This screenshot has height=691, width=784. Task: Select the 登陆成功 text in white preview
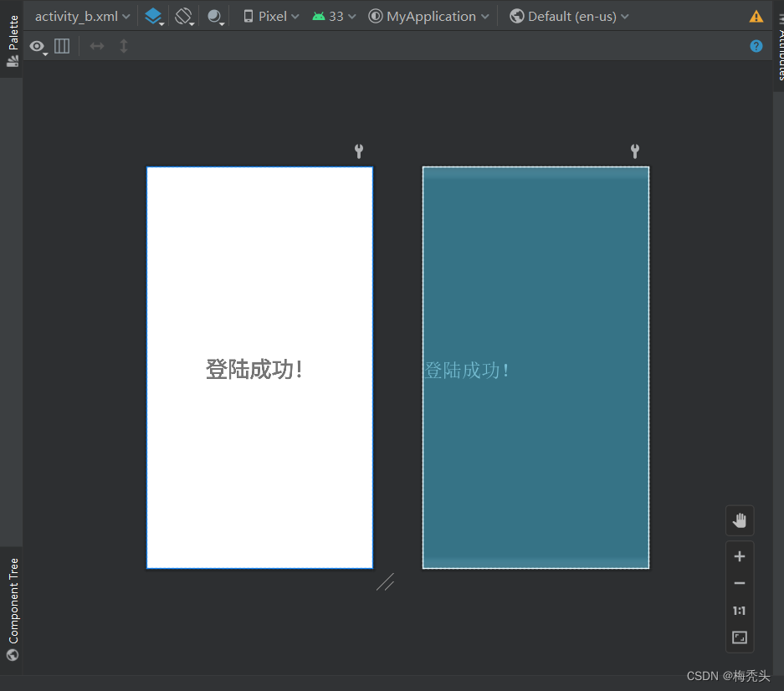click(254, 369)
